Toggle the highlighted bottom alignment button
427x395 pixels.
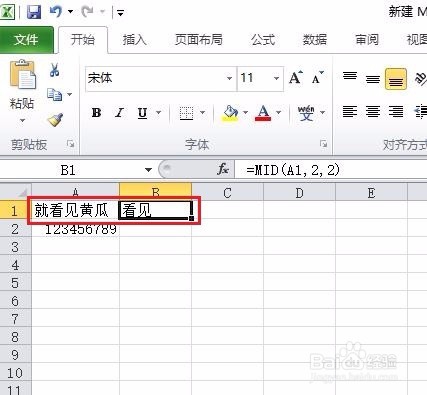coord(396,79)
